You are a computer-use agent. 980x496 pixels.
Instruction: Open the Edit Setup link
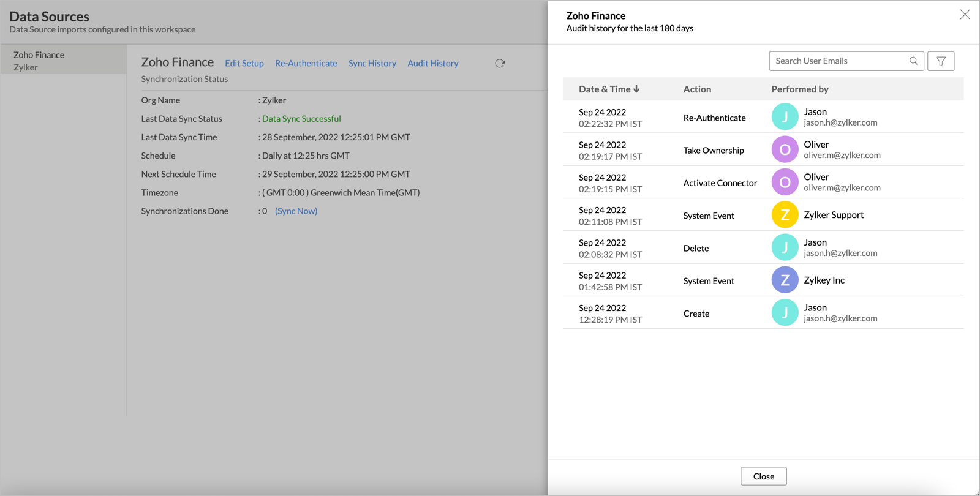point(244,63)
